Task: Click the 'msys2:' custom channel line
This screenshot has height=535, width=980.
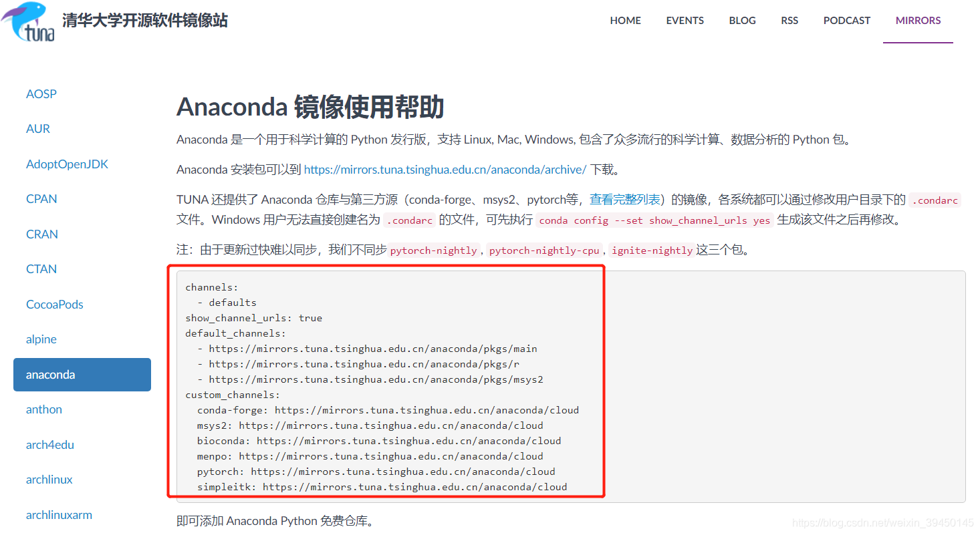Action: pyautogui.click(x=370, y=425)
